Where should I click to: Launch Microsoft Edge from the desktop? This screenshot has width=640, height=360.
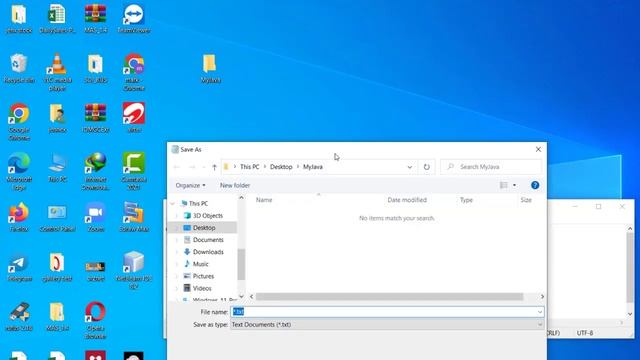[x=19, y=171]
